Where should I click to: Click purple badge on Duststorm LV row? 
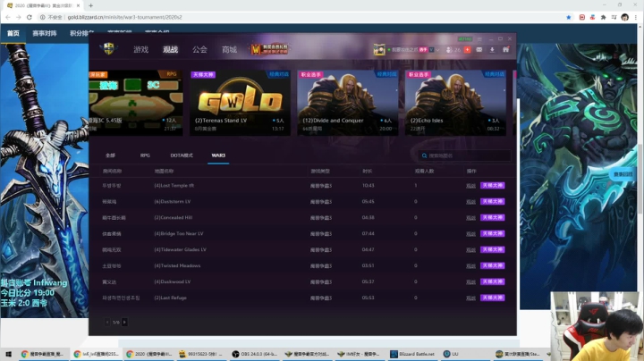coord(493,201)
